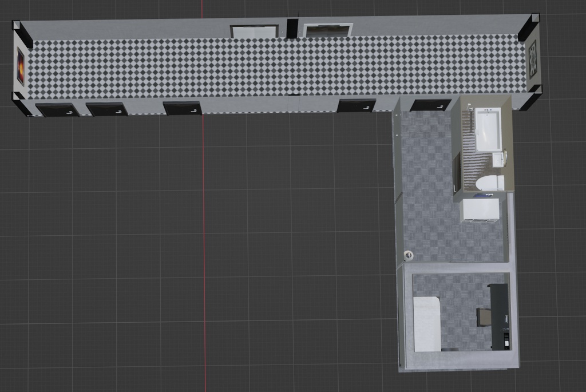The image size is (586, 392).
Task: Select the open doorway left of the black pillar
Action: pyautogui.click(x=255, y=31)
